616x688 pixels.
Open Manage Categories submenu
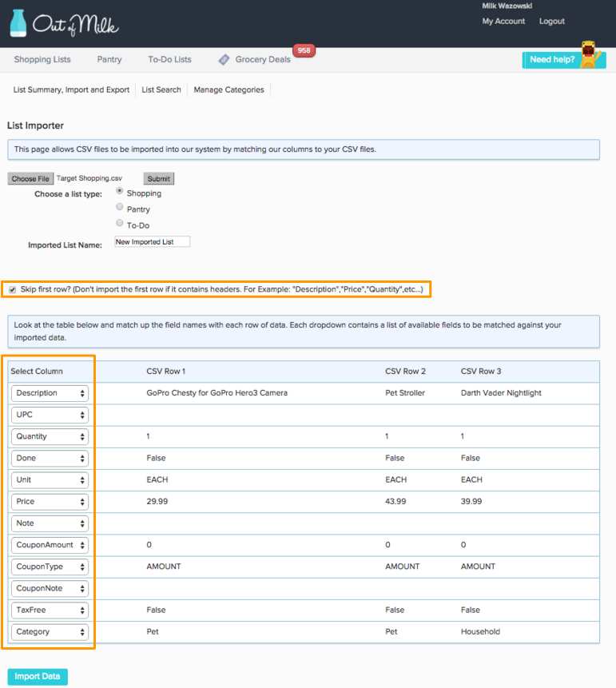pyautogui.click(x=229, y=89)
